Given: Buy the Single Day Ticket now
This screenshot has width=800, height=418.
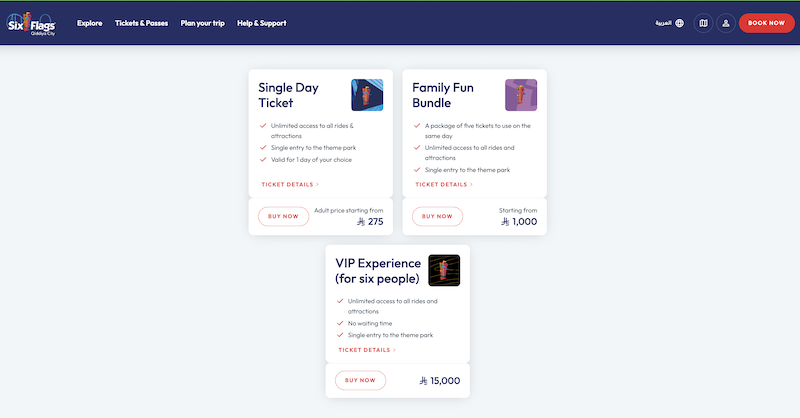Looking at the screenshot, I should coord(283,216).
